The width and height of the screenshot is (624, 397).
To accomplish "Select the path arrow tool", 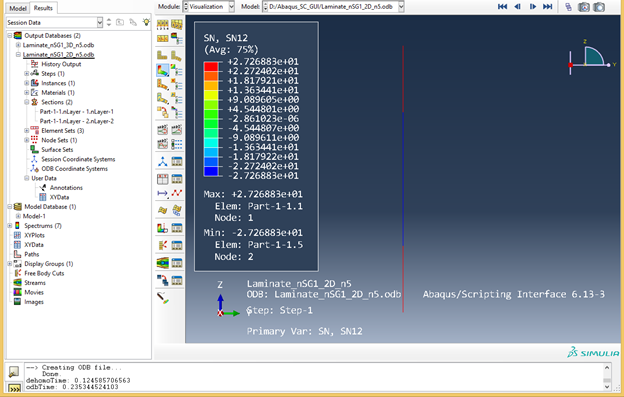I will point(162,193).
